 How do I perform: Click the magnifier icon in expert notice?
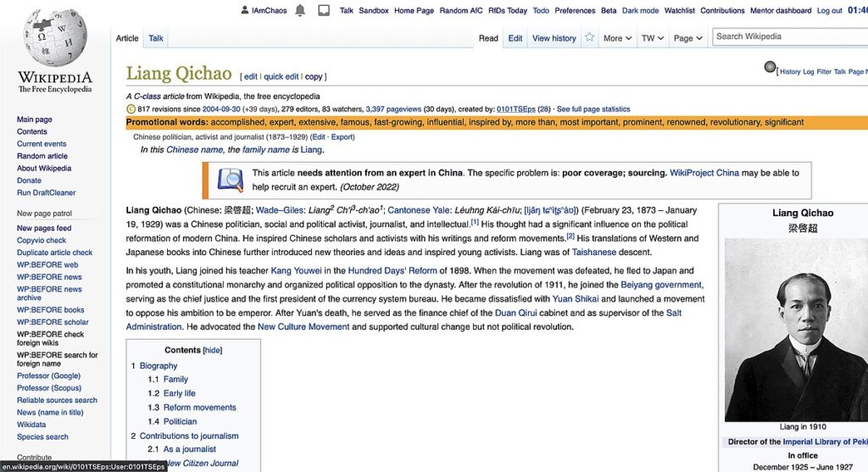coord(230,180)
